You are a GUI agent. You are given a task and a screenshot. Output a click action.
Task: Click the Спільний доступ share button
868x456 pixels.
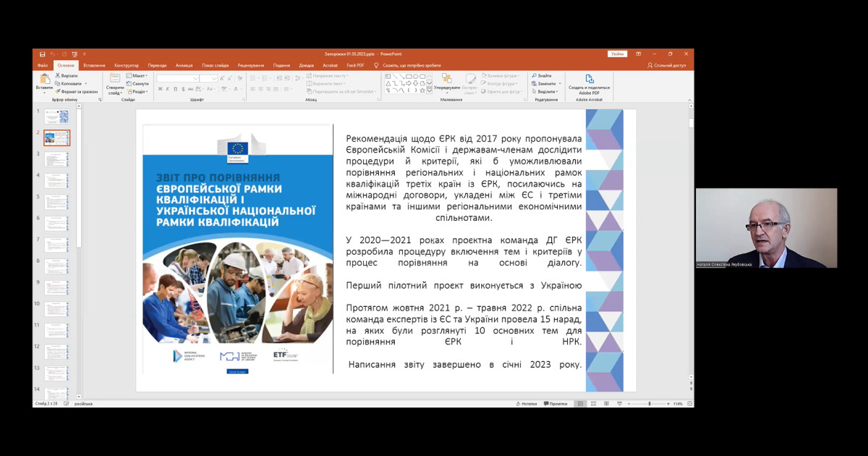click(x=667, y=65)
